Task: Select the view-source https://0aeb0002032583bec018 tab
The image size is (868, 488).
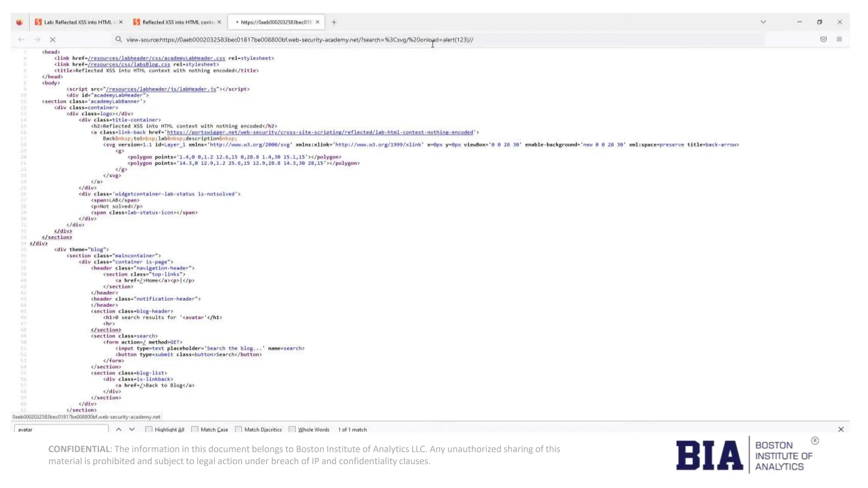Action: 275,22
